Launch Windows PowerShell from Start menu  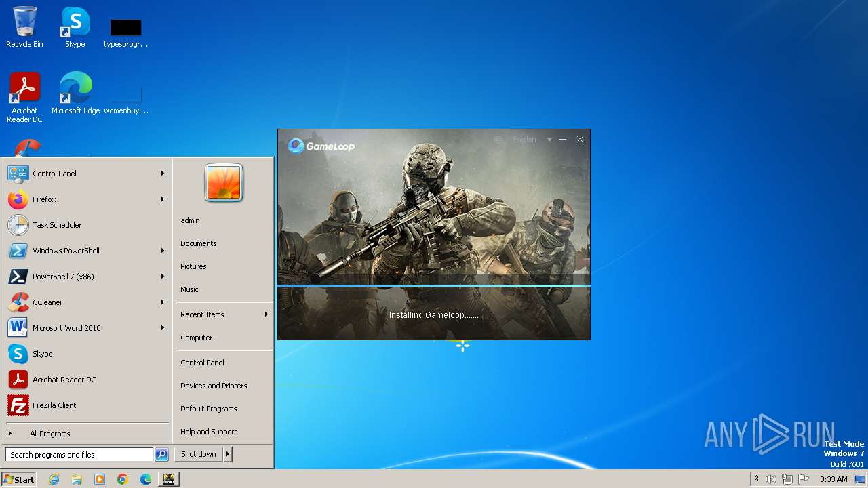(86, 251)
